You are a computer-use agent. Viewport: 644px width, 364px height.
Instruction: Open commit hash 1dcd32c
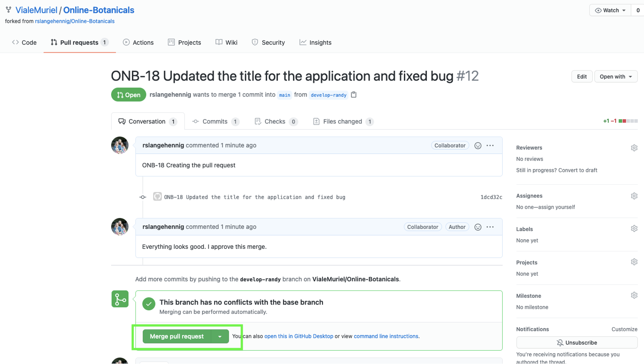point(491,197)
